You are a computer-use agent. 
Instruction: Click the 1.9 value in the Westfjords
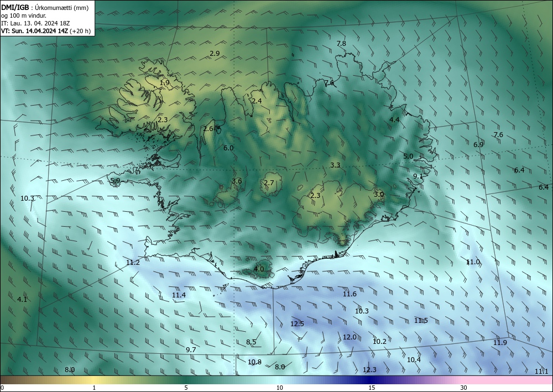pos(165,83)
